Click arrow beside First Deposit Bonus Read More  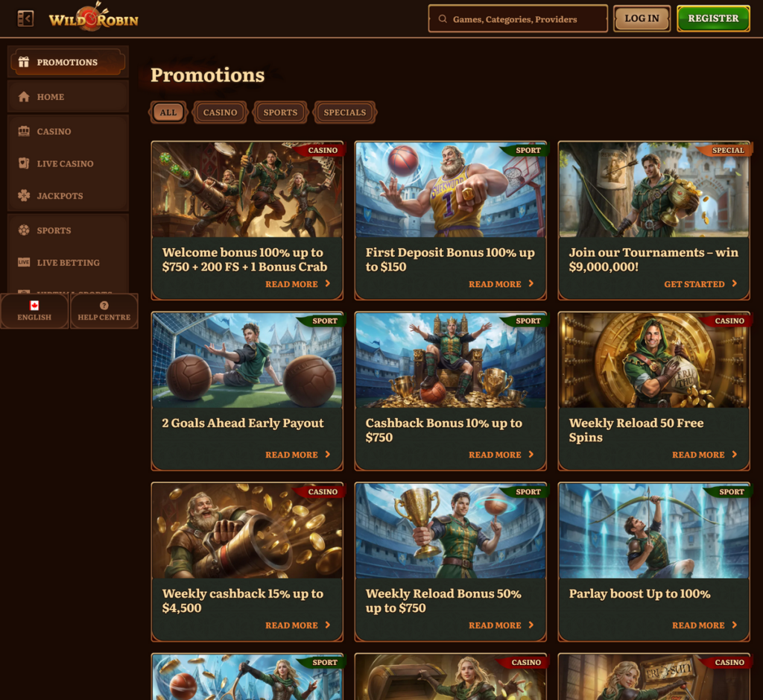[531, 283]
